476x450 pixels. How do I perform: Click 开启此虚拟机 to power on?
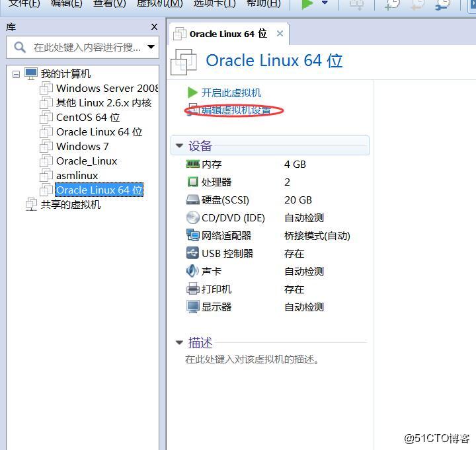[x=231, y=93]
